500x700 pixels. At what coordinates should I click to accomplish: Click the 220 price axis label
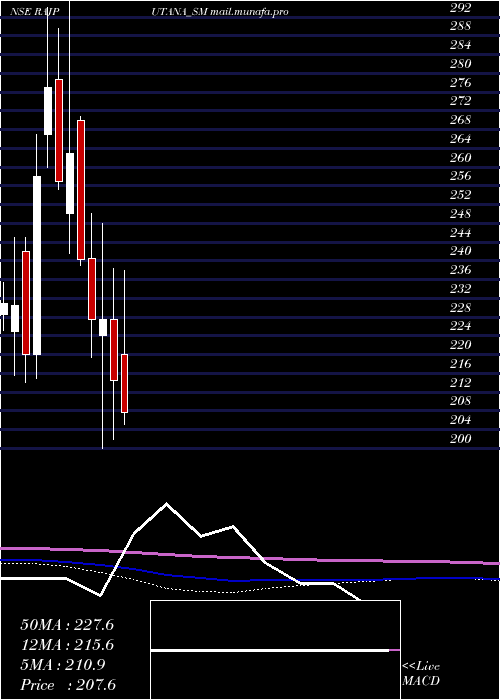[461, 345]
